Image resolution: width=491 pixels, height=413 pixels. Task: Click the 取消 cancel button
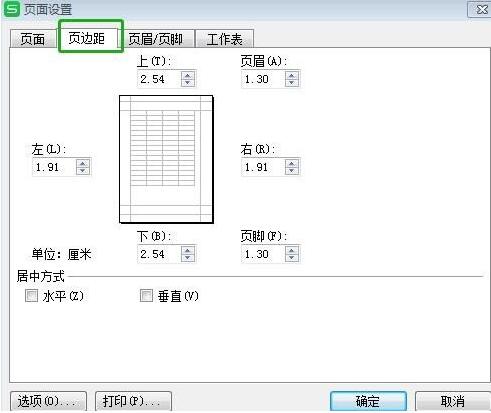tap(453, 401)
